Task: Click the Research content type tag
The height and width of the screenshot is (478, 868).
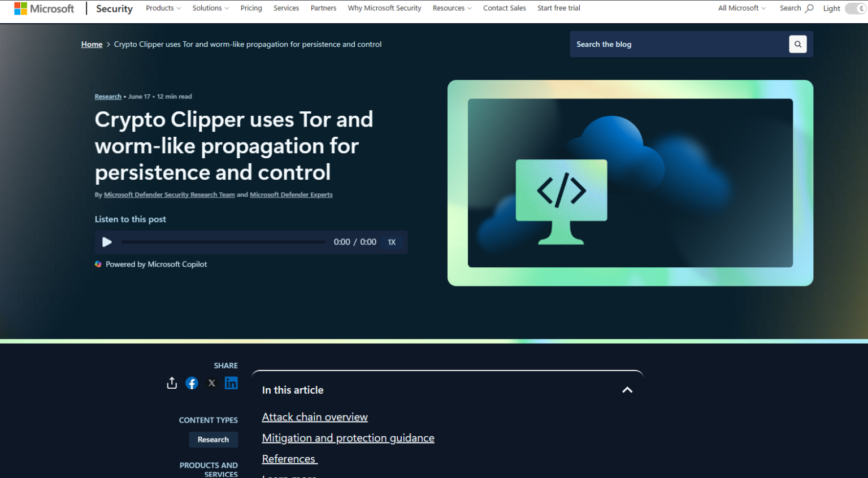Action: [x=214, y=440]
